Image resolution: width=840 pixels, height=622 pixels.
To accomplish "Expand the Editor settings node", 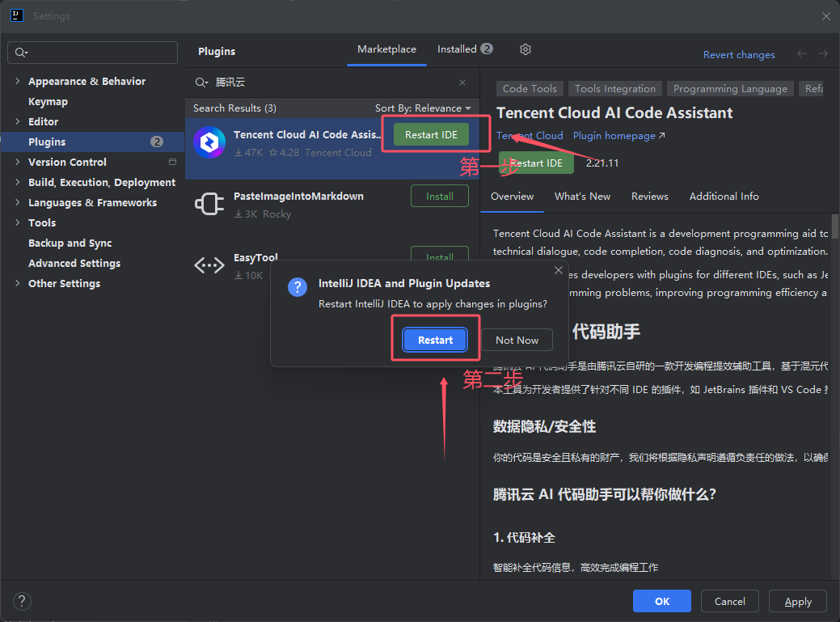I will [x=18, y=121].
